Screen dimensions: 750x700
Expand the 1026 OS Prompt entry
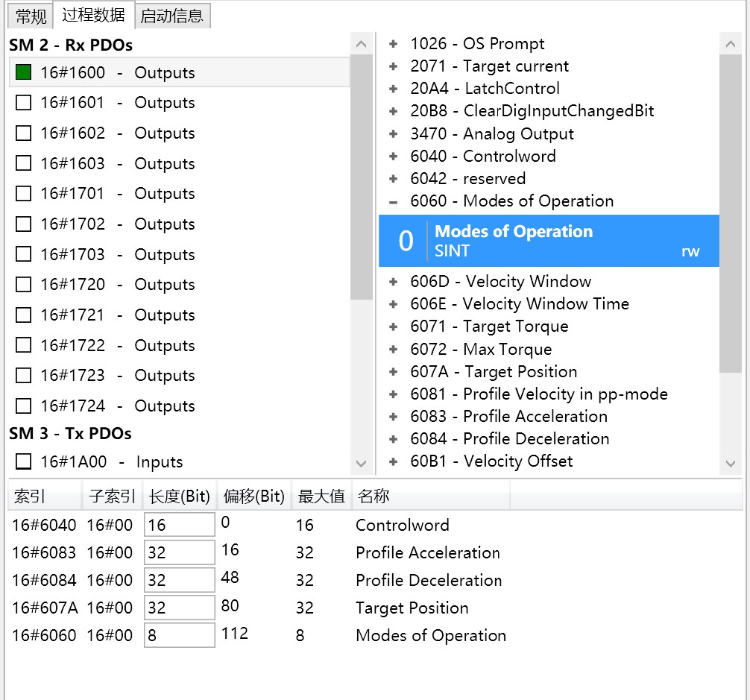click(394, 44)
